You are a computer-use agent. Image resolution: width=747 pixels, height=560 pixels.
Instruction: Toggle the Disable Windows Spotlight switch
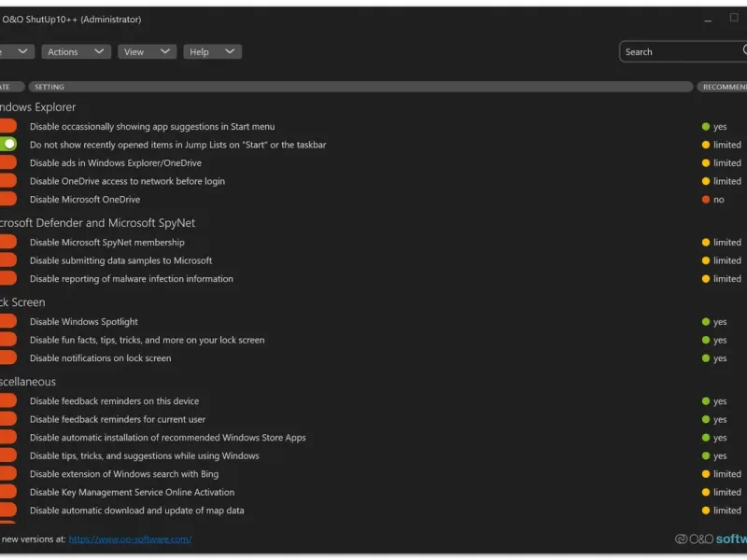click(x=7, y=321)
